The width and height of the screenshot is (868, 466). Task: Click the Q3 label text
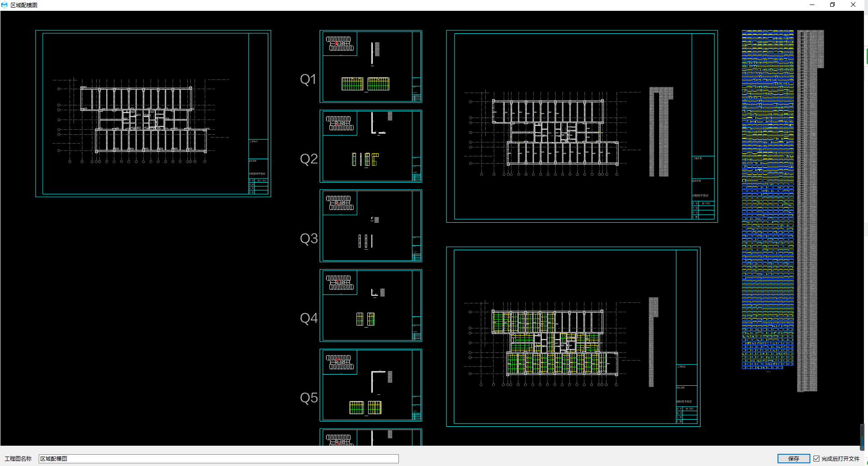[308, 238]
